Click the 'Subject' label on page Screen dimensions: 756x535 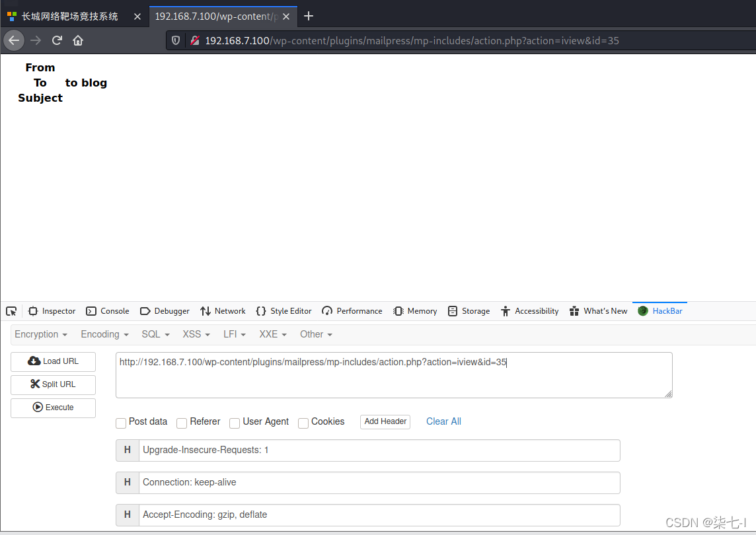click(x=40, y=98)
